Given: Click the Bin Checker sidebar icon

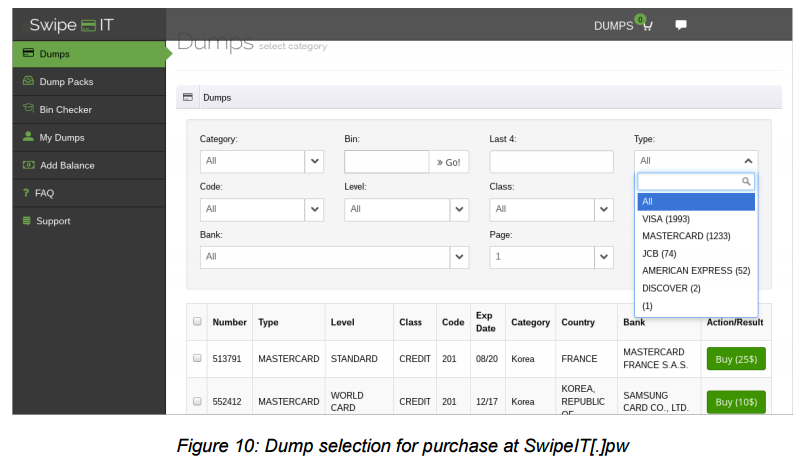Looking at the screenshot, I should pyautogui.click(x=28, y=110).
